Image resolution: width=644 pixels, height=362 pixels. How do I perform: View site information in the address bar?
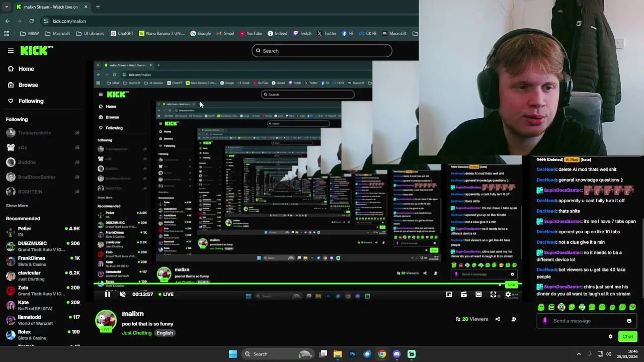click(46, 21)
